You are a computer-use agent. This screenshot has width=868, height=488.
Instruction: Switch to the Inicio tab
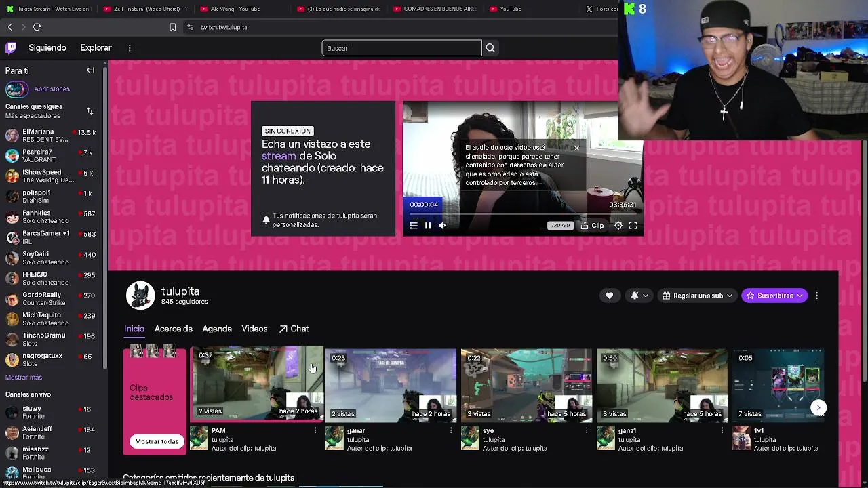click(x=134, y=329)
